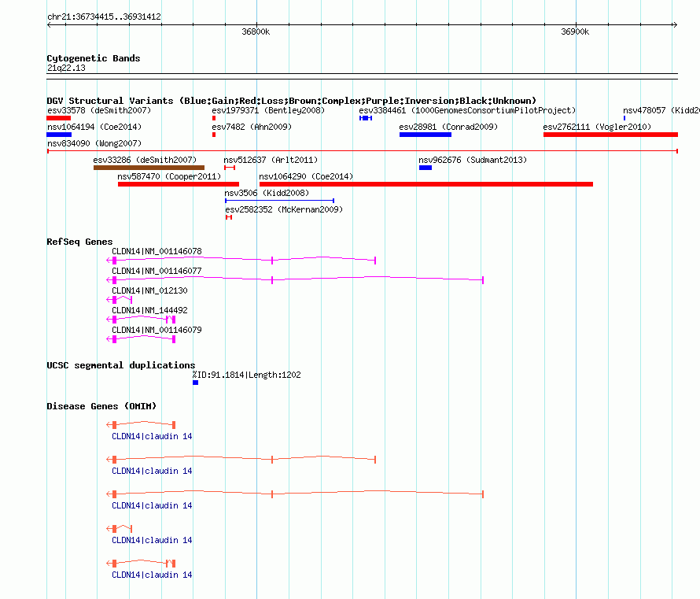Open esv2762111 (Vogler2010) variant label
700x599 pixels.
(x=597, y=127)
